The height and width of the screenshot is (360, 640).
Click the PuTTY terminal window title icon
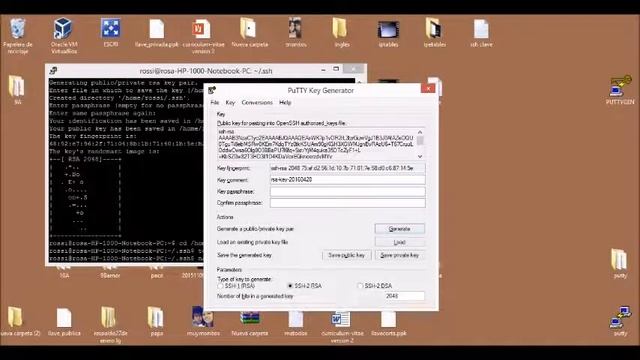[x=53, y=71]
